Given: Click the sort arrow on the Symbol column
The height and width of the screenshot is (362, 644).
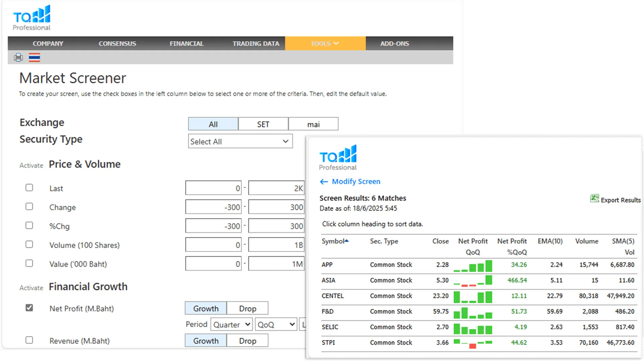Looking at the screenshot, I should 347,241.
